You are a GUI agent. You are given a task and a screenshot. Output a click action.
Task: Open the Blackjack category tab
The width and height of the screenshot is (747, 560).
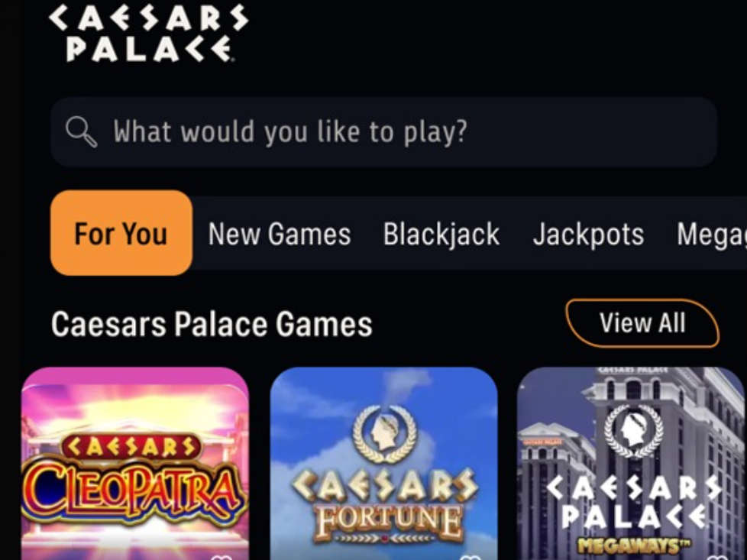tap(441, 234)
